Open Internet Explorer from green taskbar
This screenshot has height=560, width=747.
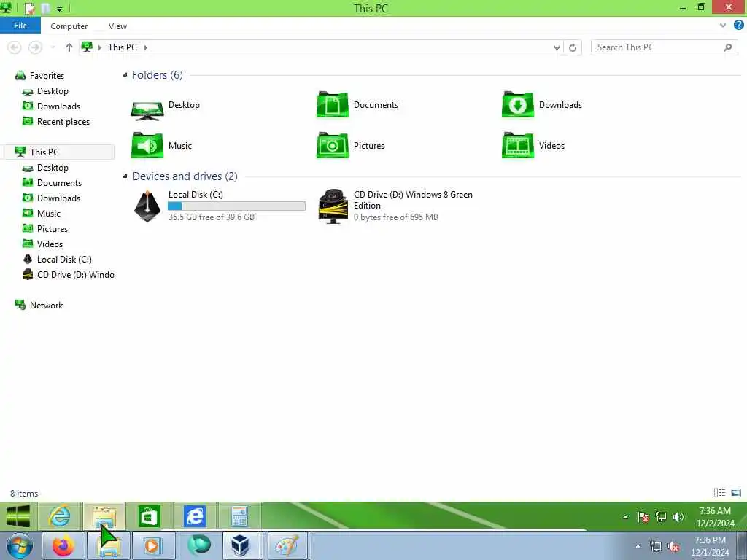pyautogui.click(x=60, y=516)
